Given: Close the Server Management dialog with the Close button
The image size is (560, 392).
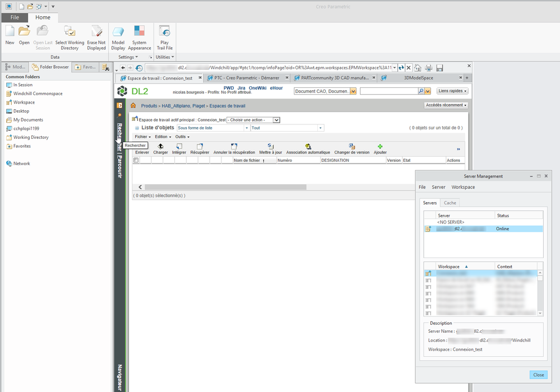Looking at the screenshot, I should coord(538,375).
